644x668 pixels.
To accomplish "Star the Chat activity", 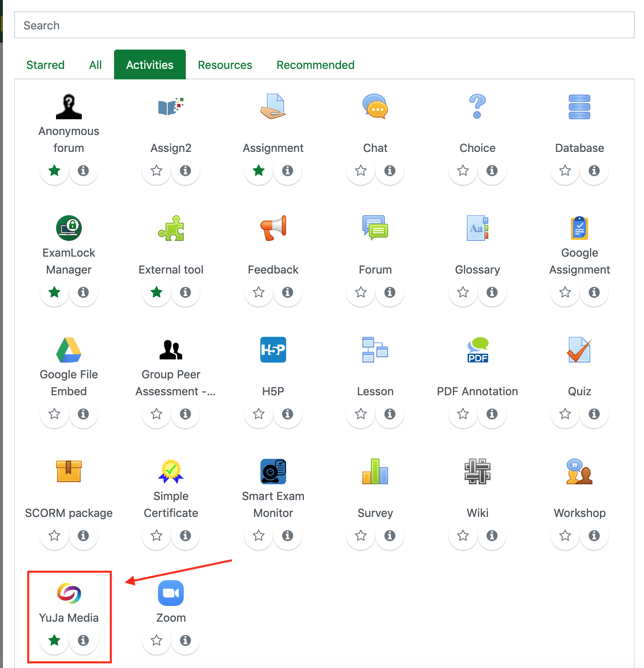I will pos(361,171).
